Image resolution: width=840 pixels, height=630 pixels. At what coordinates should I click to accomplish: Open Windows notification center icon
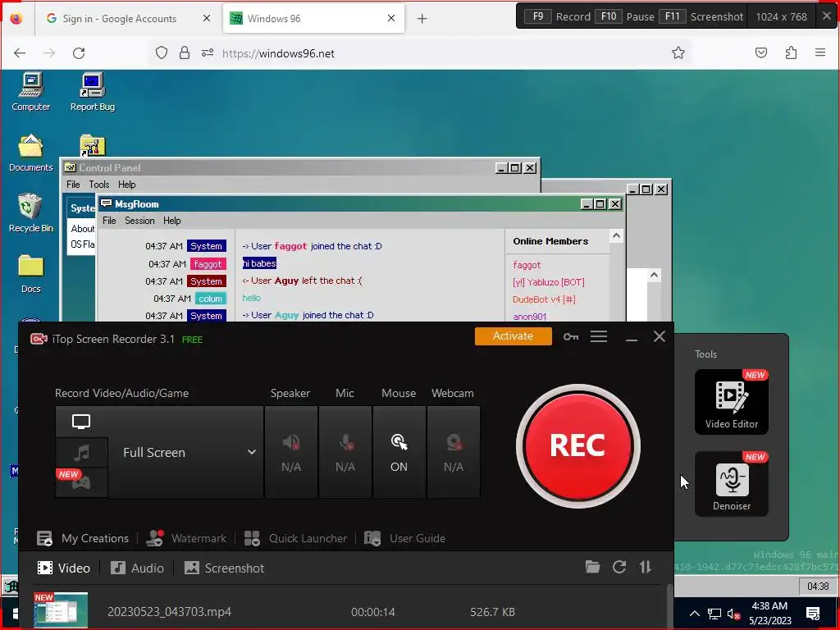[x=813, y=614]
